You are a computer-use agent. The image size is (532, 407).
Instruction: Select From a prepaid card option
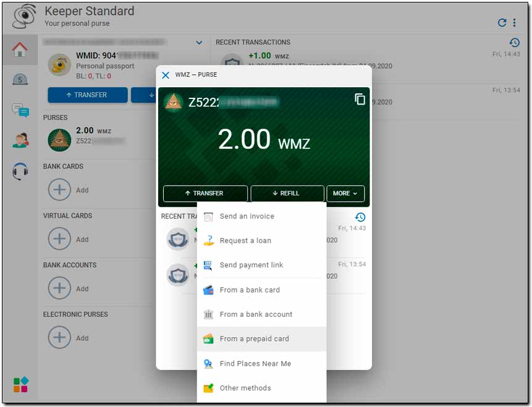pos(261,339)
